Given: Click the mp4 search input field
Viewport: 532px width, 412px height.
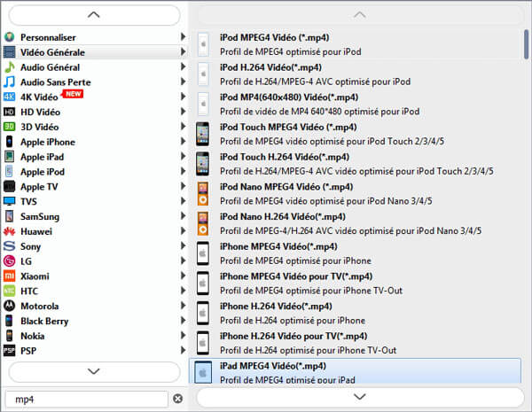Looking at the screenshot, I should pos(87,399).
